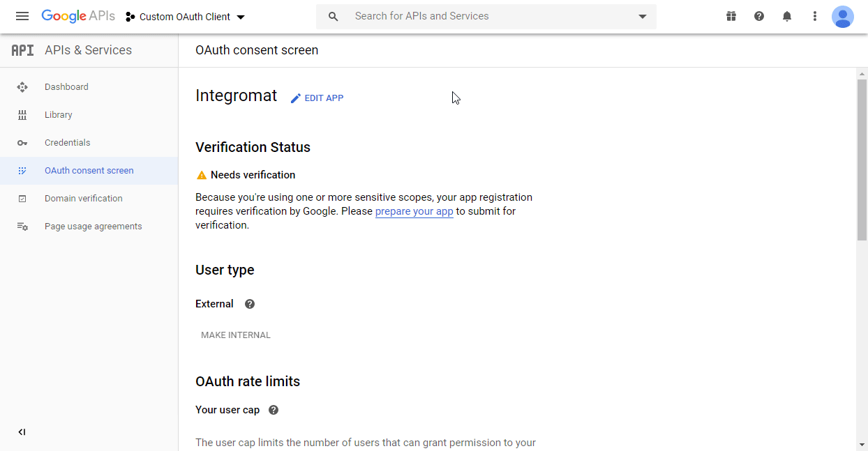Open the gift offers icon
The width and height of the screenshot is (868, 451).
click(731, 15)
